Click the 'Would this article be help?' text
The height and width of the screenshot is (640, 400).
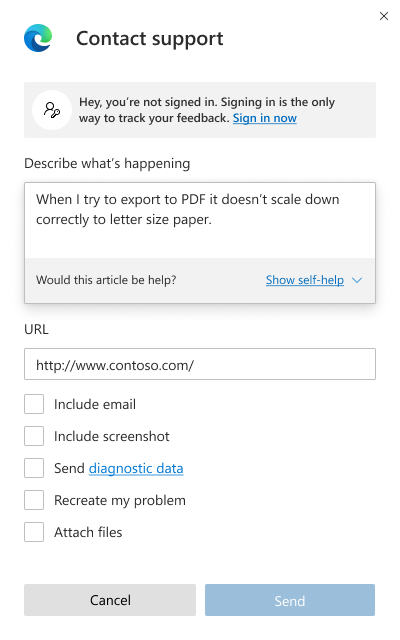[x=106, y=280]
